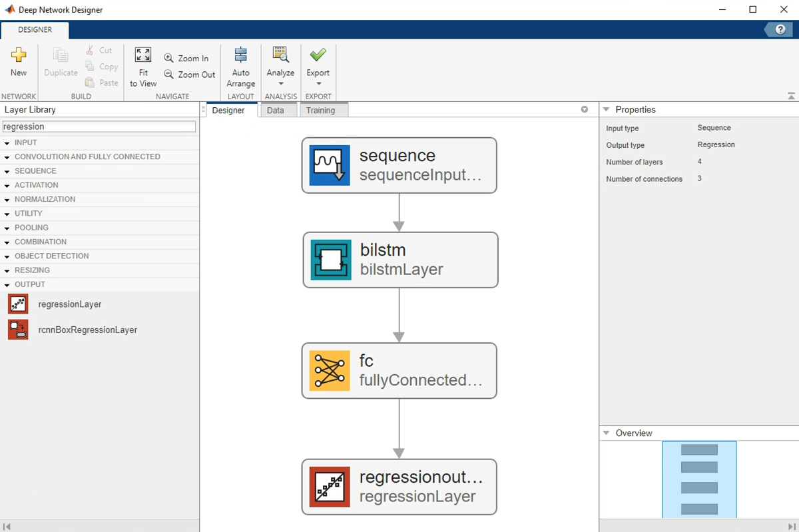Click Zoom Out in toolbar
Viewport: 799px width, 532px height.
(x=189, y=75)
